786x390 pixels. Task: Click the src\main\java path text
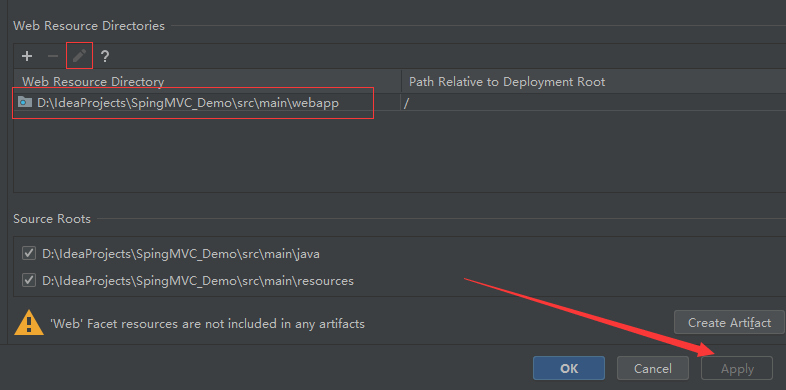pos(181,254)
